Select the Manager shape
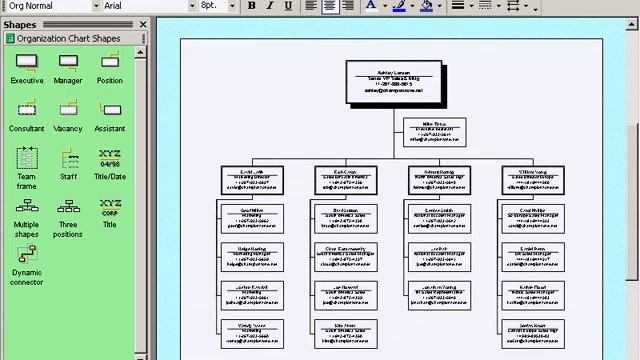 (68, 68)
